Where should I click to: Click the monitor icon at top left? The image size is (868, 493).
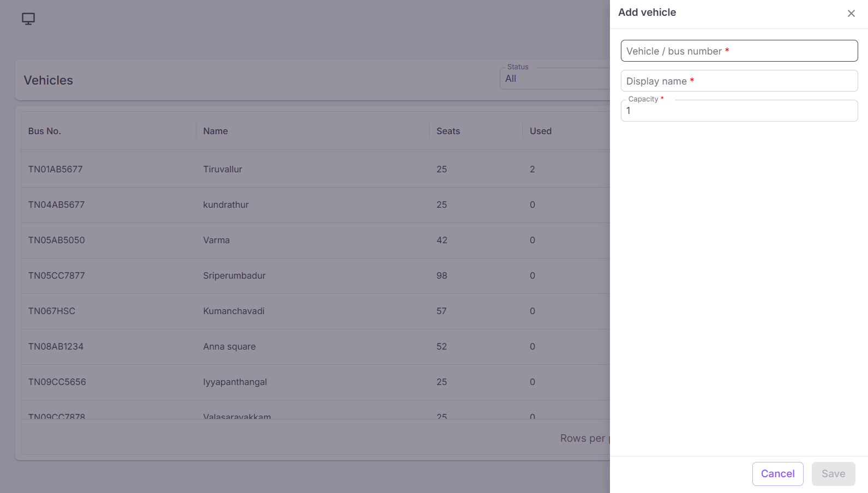[x=28, y=19]
